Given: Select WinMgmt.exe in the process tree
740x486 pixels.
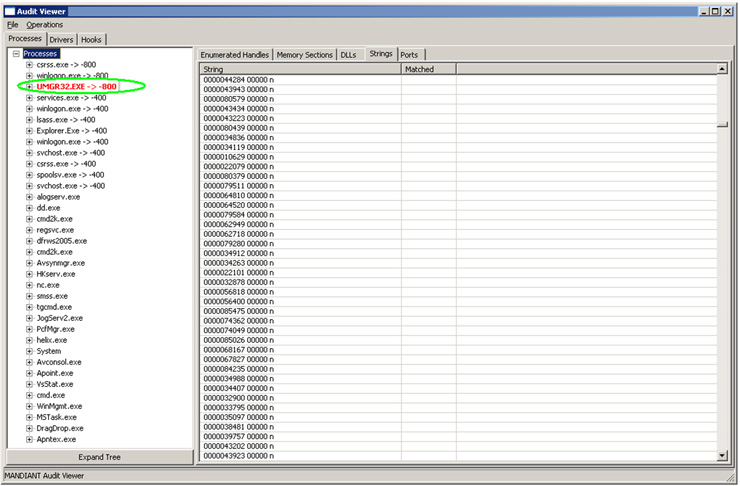Looking at the screenshot, I should pos(59,406).
